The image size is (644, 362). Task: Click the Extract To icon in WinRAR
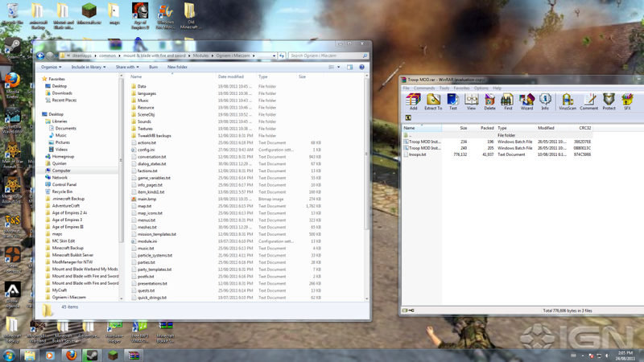click(433, 101)
